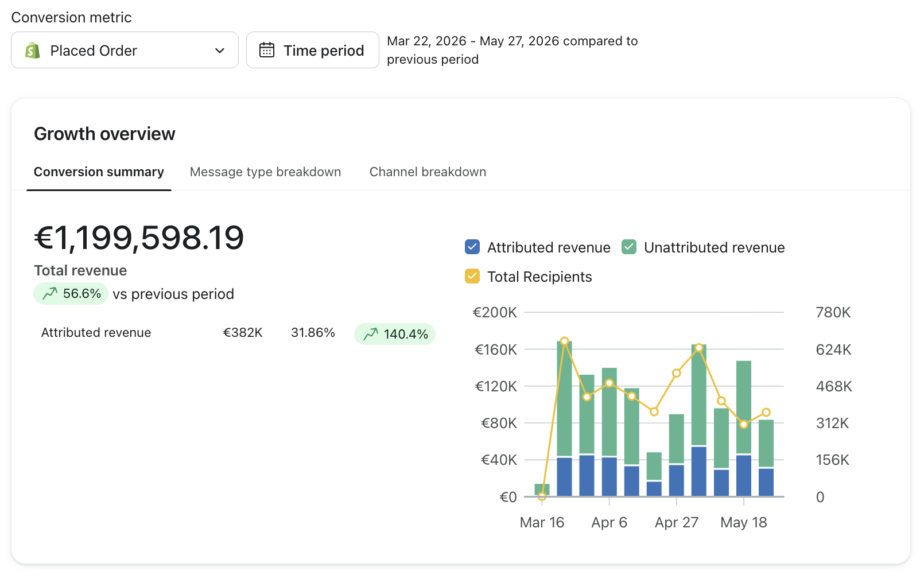Screen dimensions: 924x575
Task: Click the tallest bar near Mar 23
Action: coord(564,418)
